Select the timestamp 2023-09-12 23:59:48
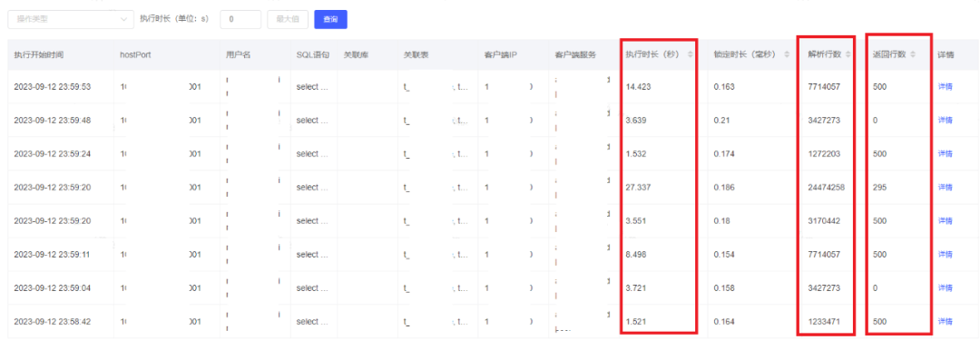 point(53,120)
